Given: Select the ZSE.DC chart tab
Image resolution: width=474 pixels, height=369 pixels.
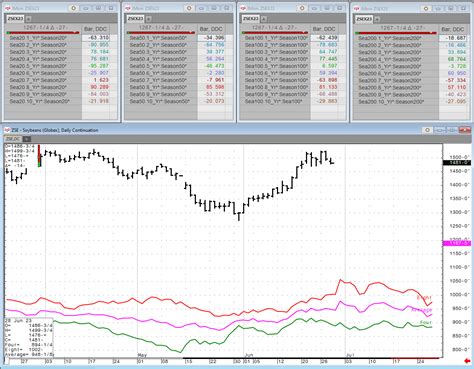Looking at the screenshot, I should tap(13, 139).
